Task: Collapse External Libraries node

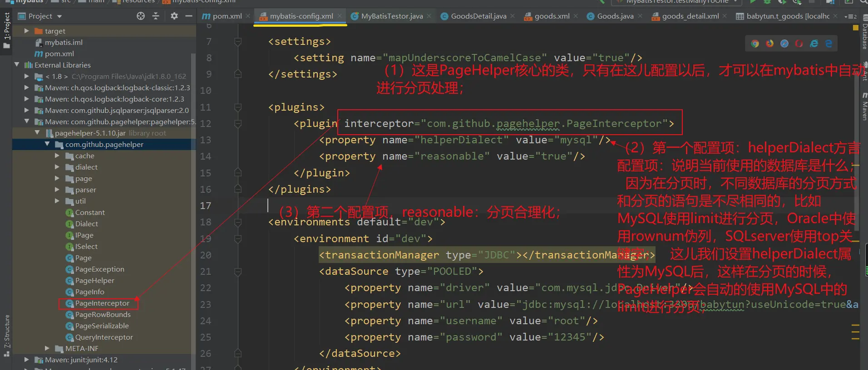Action: (x=17, y=65)
